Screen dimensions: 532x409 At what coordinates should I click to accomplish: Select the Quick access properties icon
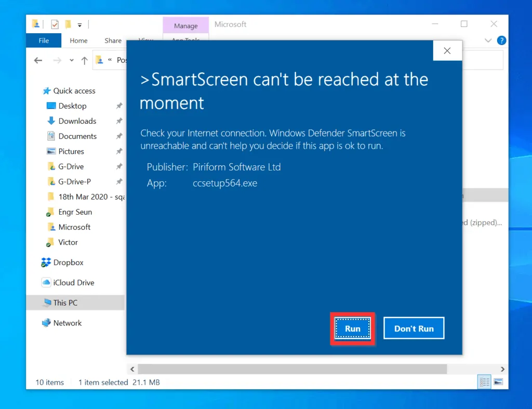coord(55,24)
